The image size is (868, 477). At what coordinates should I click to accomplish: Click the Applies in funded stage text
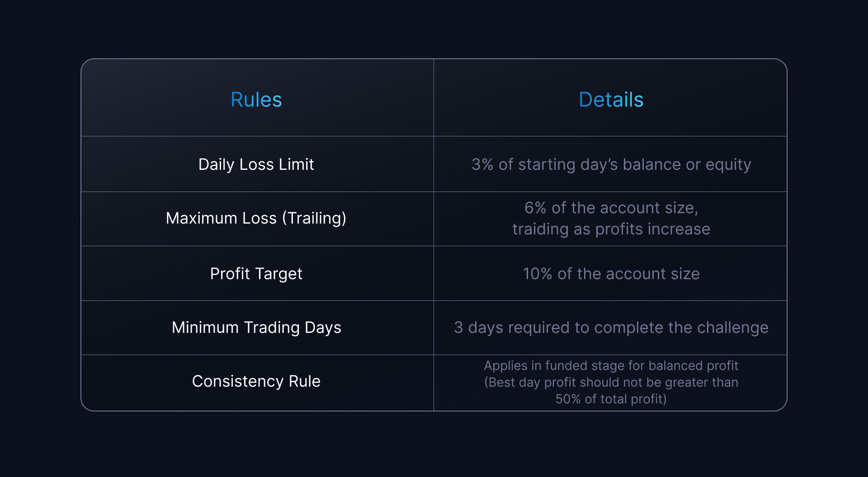(611, 365)
